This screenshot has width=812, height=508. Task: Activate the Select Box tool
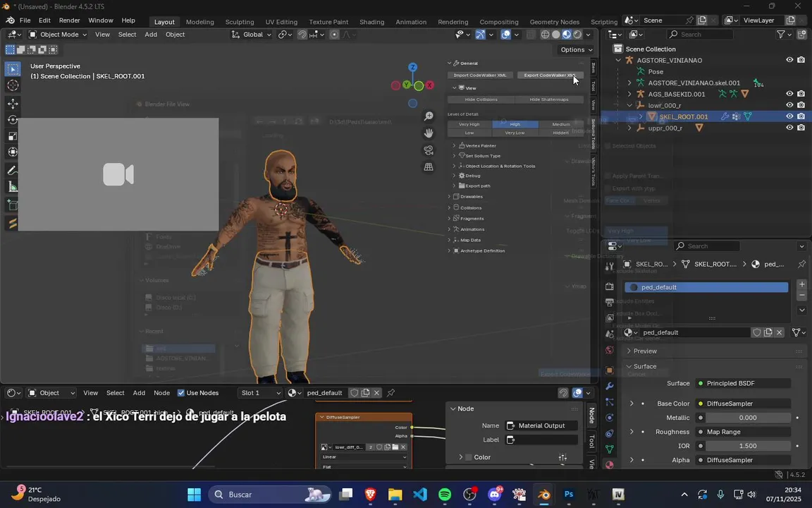click(13, 69)
